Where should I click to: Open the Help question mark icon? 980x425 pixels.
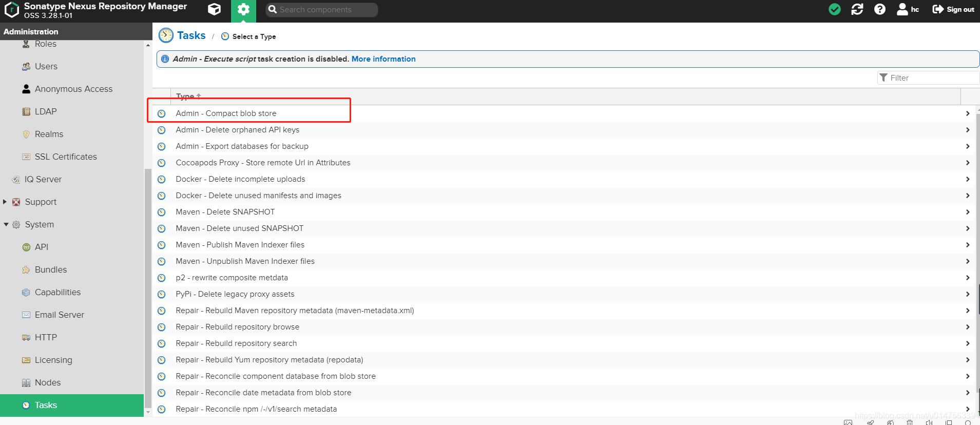click(880, 9)
